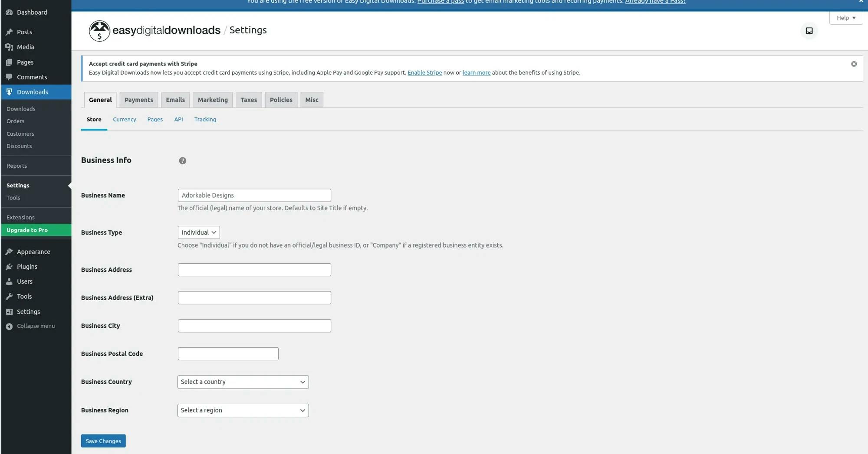Focus the Business Name field
This screenshot has height=454, width=868.
coord(254,195)
